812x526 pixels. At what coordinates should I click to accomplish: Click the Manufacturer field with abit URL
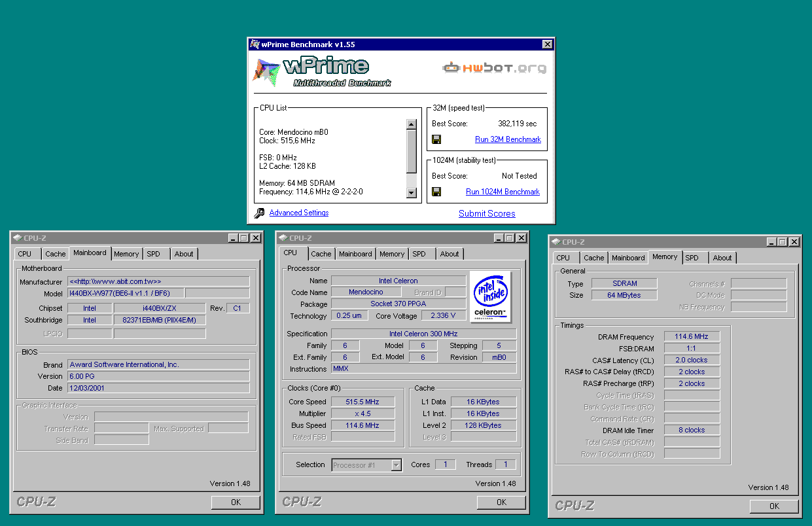point(158,281)
